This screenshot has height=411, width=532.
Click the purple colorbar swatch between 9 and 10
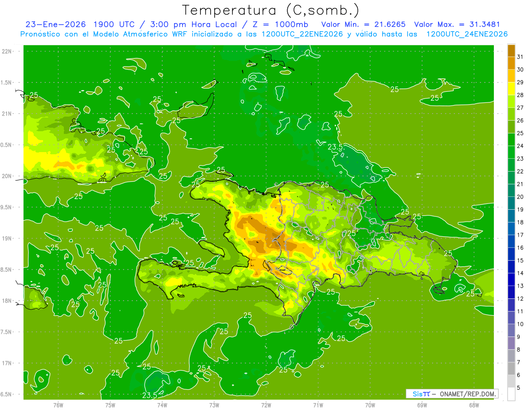[511, 330]
